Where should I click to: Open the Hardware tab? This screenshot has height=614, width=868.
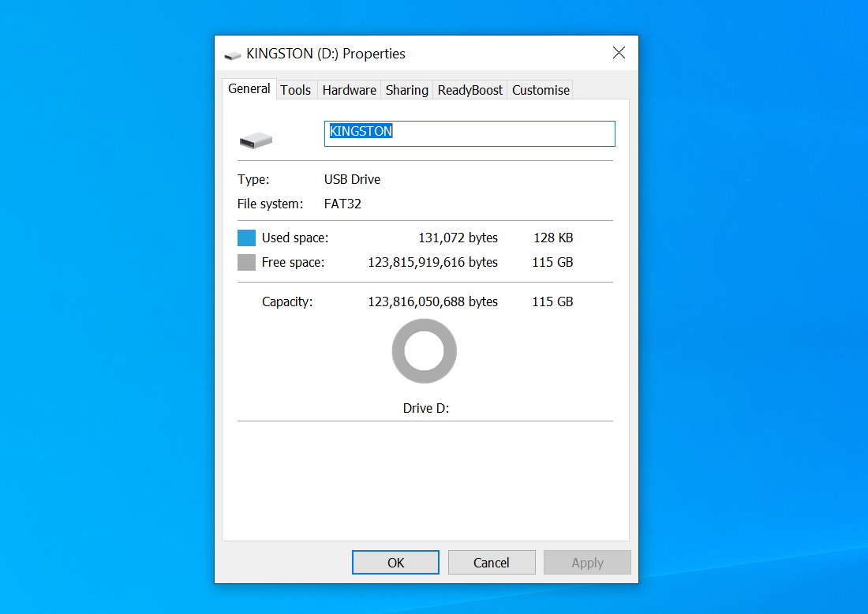[350, 90]
